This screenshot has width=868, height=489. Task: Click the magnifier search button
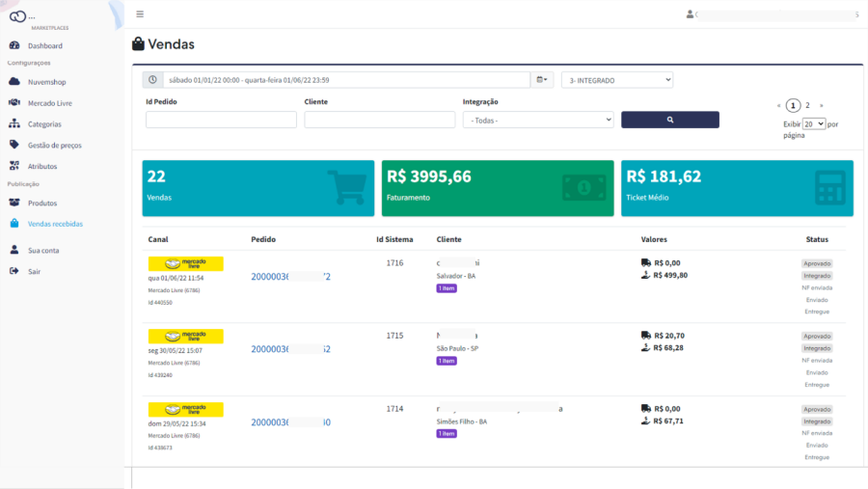point(669,120)
